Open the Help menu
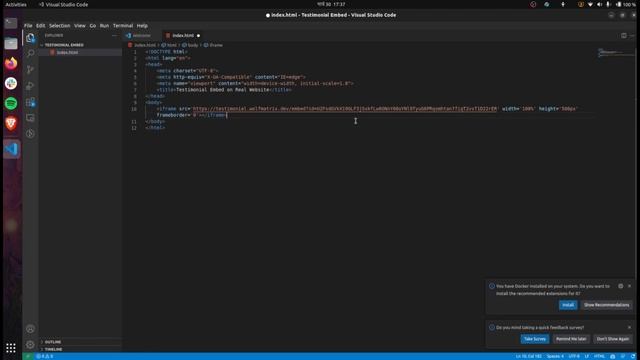Viewport: 640px width, 360px height. click(142, 26)
